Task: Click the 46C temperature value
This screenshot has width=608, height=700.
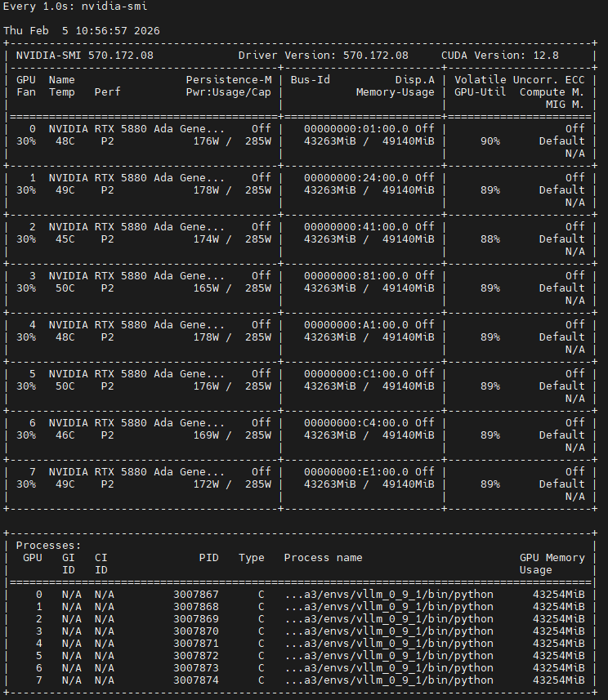Action: pyautogui.click(x=65, y=435)
